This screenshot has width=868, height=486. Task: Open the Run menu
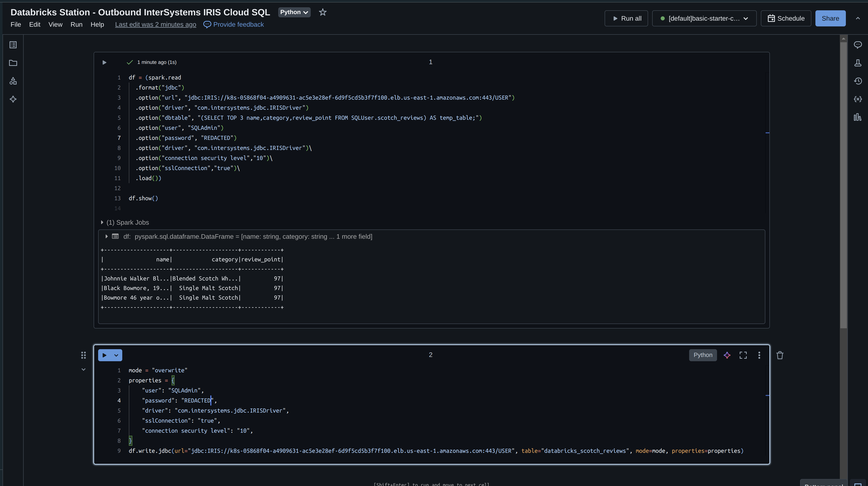pyautogui.click(x=76, y=25)
